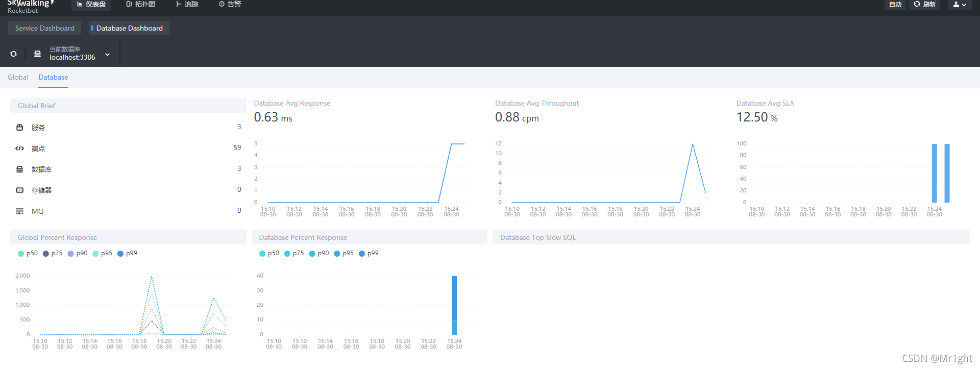Open the user account dropdown
Screen dimensions: 980x369
960,5
